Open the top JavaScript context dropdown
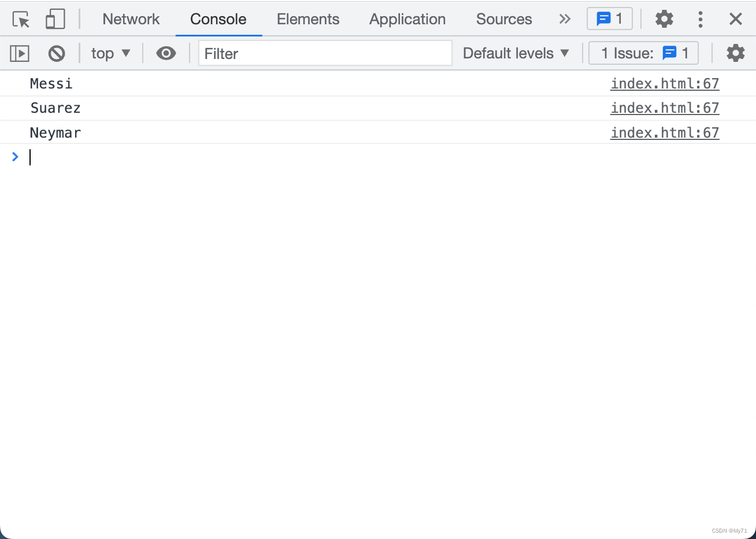756x539 pixels. [110, 54]
